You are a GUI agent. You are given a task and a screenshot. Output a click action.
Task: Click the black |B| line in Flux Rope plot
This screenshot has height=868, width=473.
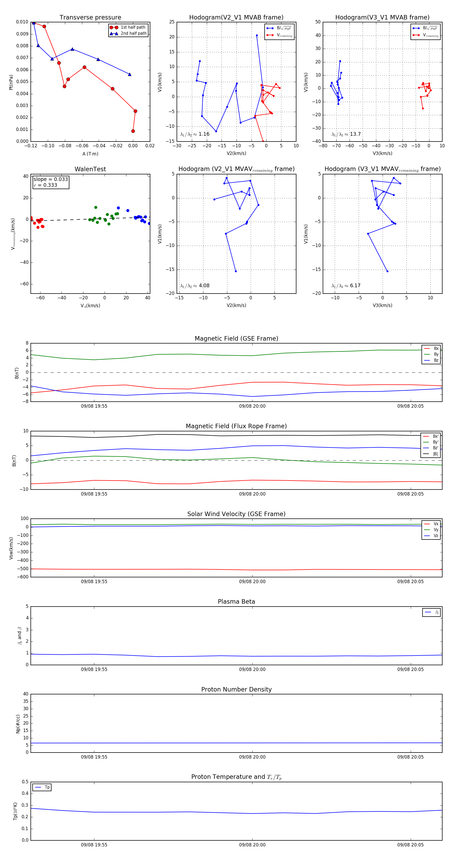tap(236, 436)
